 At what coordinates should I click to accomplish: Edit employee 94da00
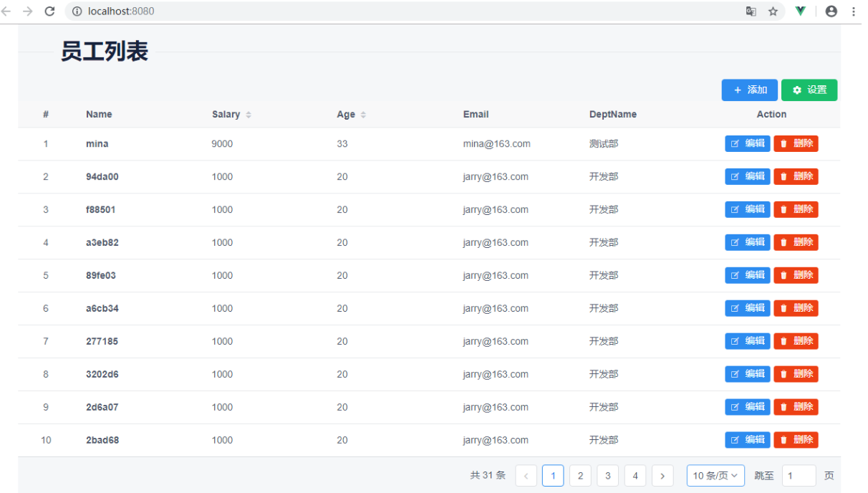748,176
